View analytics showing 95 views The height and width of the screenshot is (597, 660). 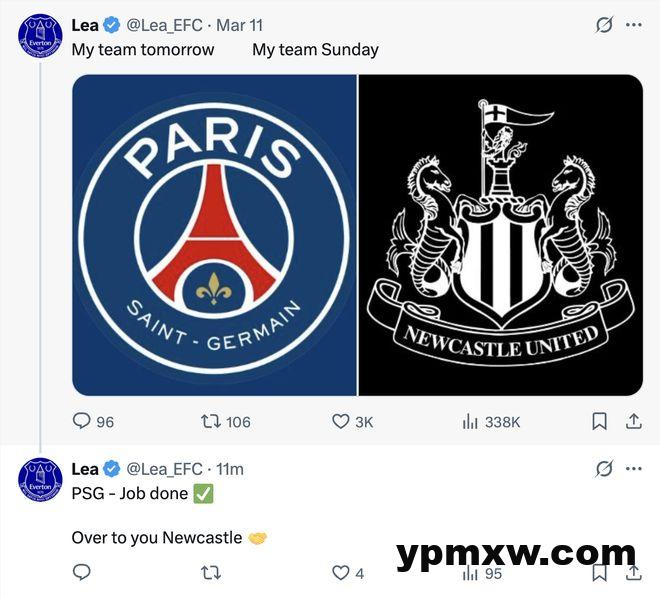(x=482, y=573)
